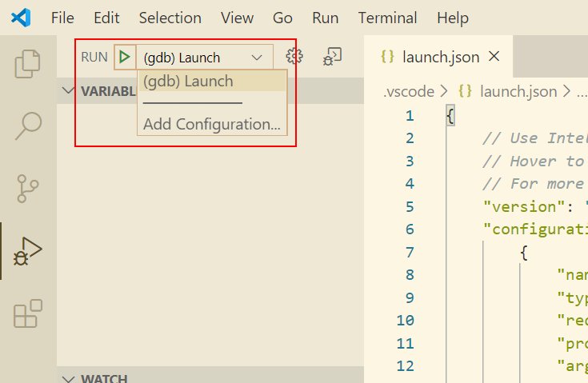Open the Debug Console icon
This screenshot has width=588, height=383.
[332, 57]
